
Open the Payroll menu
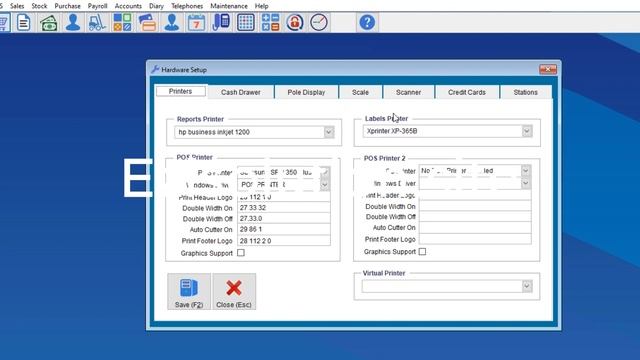pos(97,6)
